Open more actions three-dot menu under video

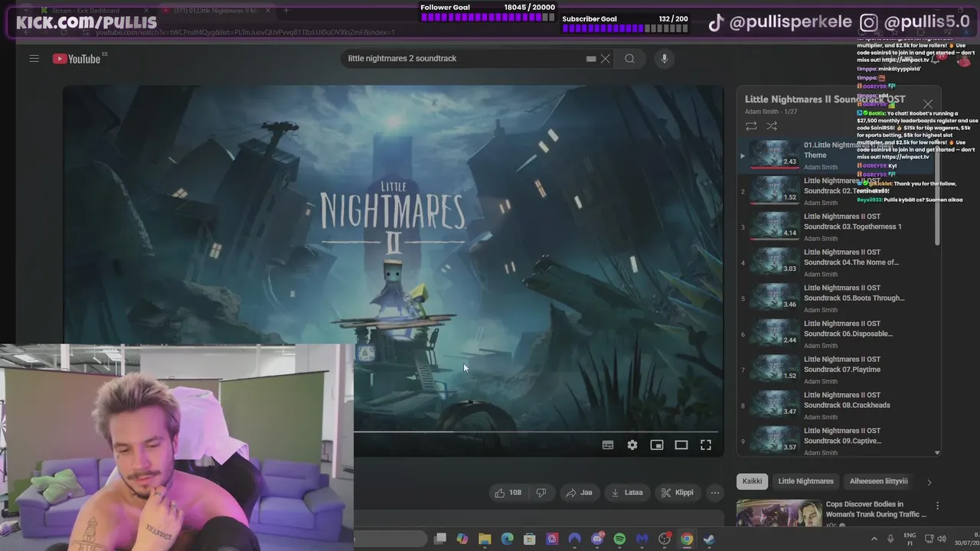714,492
